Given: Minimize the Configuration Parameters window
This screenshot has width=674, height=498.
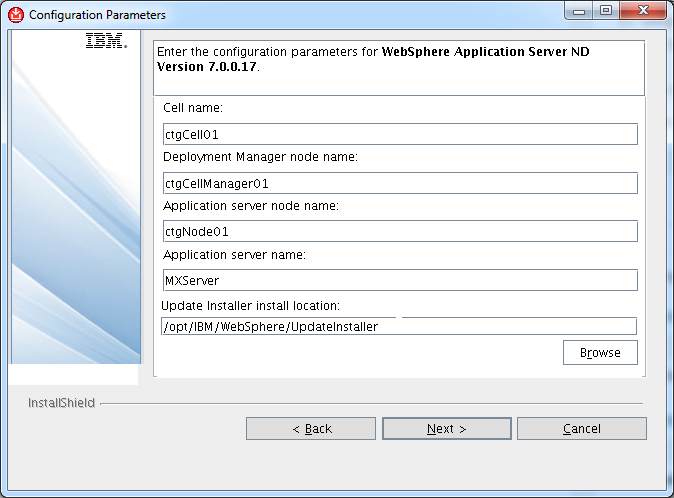Looking at the screenshot, I should coord(579,10).
